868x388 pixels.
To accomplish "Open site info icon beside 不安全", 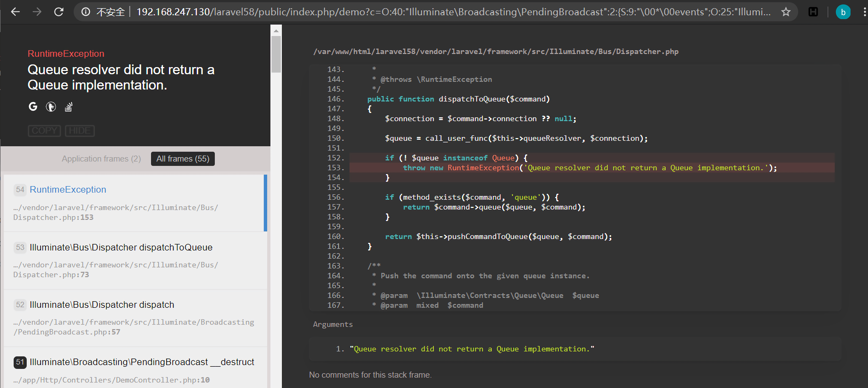I will click(86, 12).
